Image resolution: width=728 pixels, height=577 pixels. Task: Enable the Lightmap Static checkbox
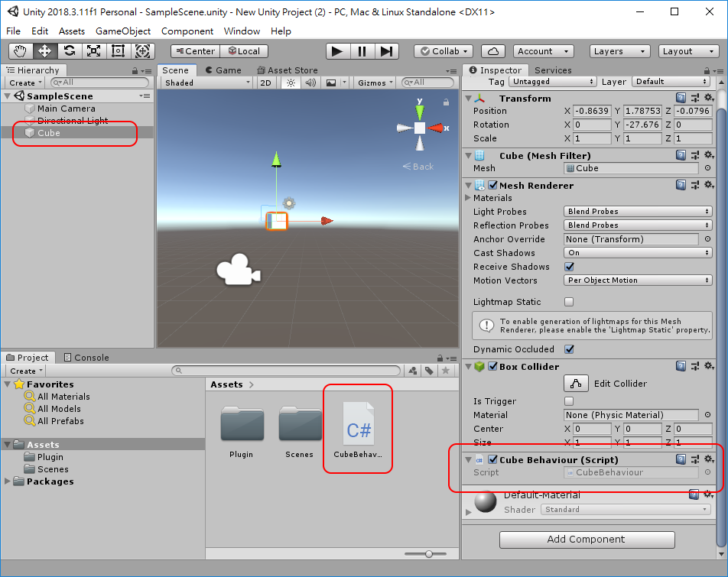pyautogui.click(x=569, y=302)
